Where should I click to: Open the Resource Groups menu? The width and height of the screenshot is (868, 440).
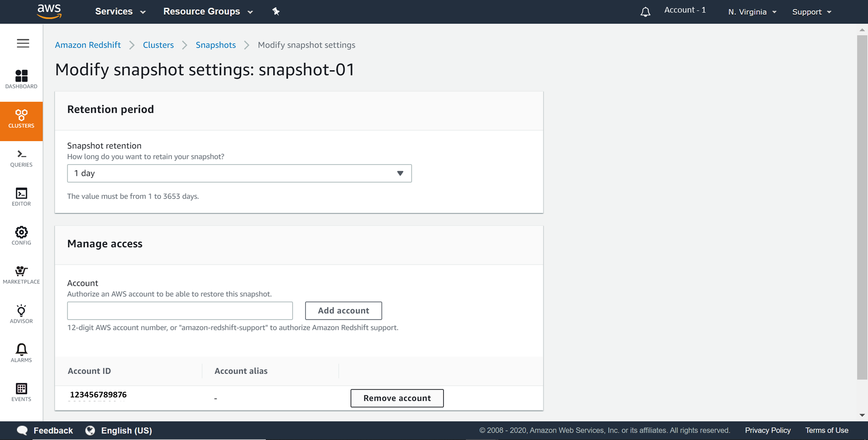tap(208, 12)
